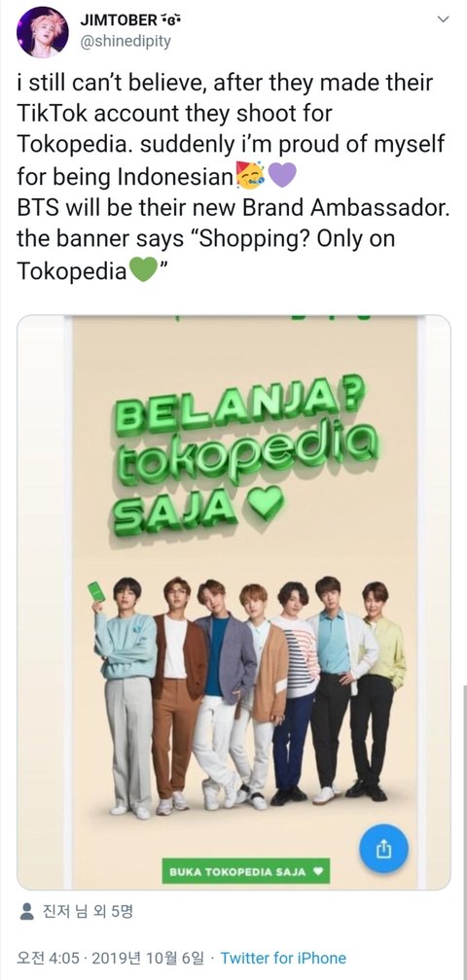Tap the green card held up in the photo
Screen dimensions: 467x980
pyautogui.click(x=96, y=591)
